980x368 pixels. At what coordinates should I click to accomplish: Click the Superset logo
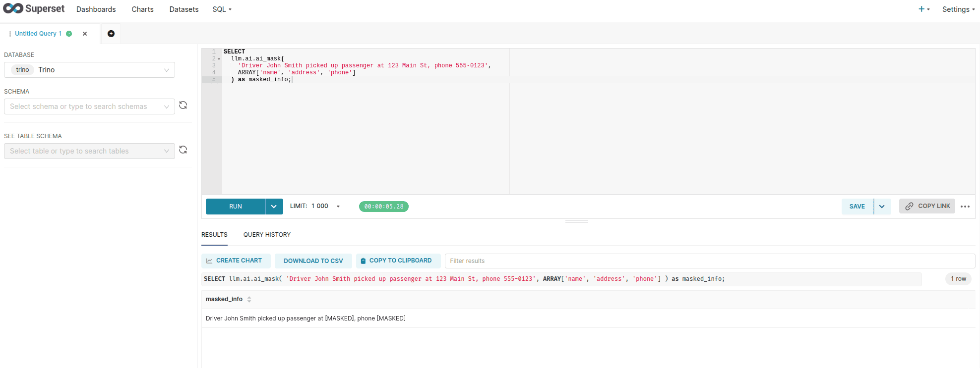click(x=34, y=9)
